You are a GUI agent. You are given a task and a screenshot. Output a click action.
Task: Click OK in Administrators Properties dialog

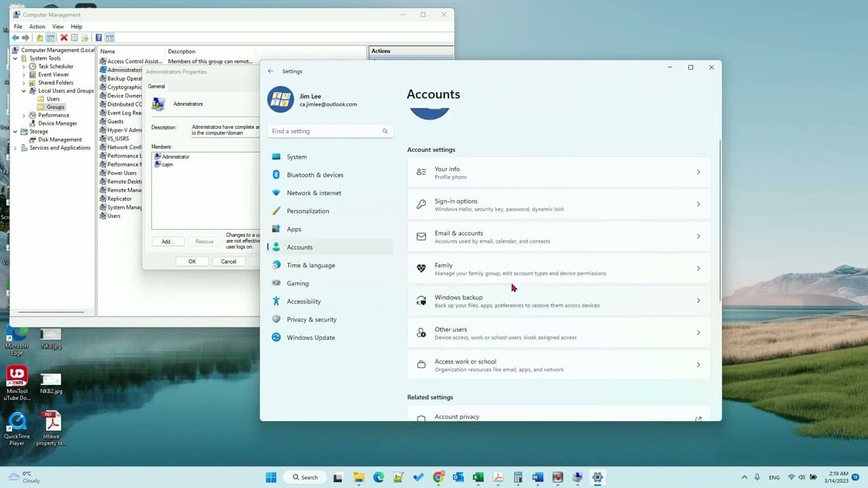[192, 262]
